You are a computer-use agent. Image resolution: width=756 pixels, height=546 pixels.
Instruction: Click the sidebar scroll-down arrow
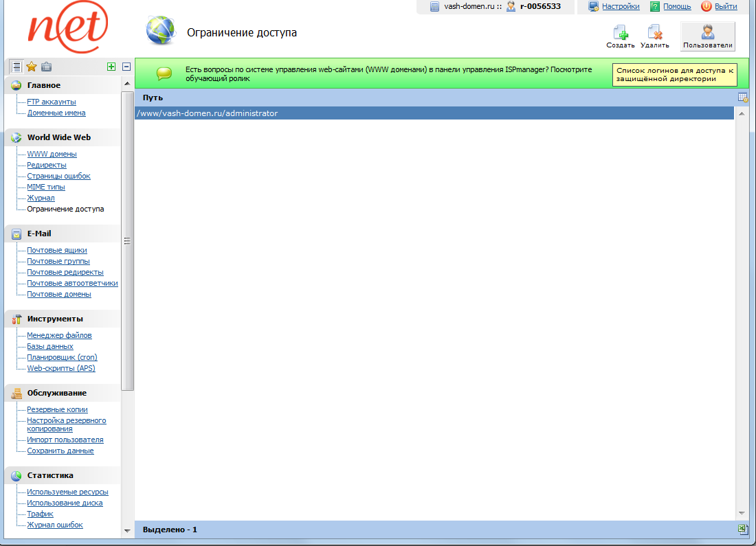click(127, 530)
